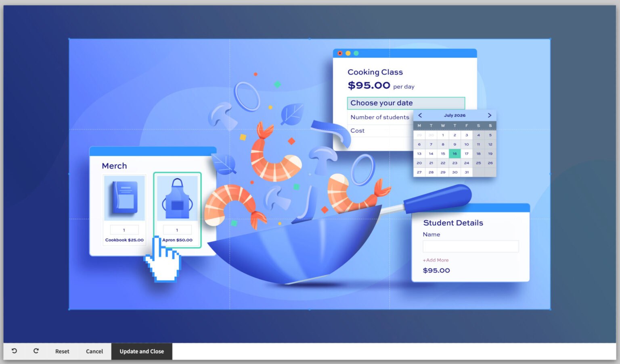Select July 31 on the calendar
This screenshot has width=620, height=364.
point(467,172)
